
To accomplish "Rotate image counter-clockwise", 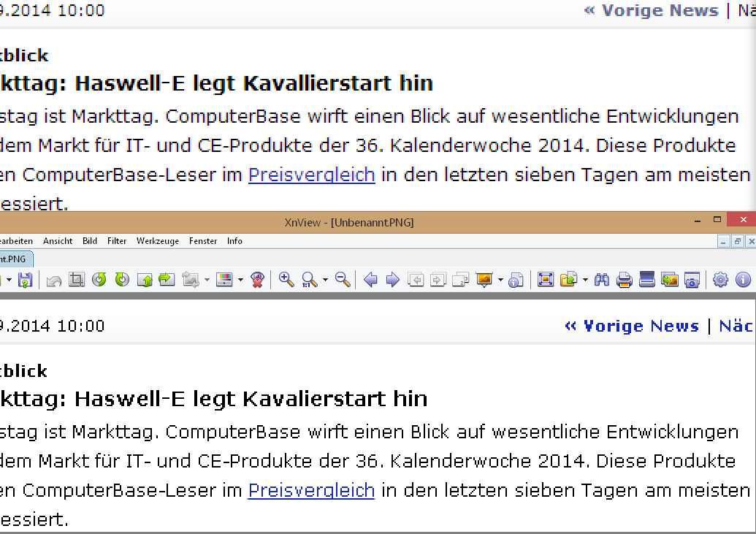I will click(x=99, y=279).
